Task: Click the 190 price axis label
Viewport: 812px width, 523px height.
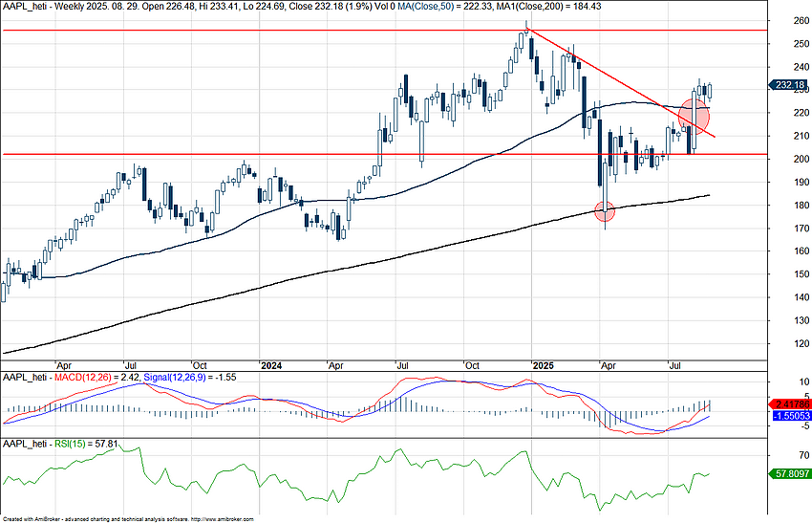Action: coord(801,182)
